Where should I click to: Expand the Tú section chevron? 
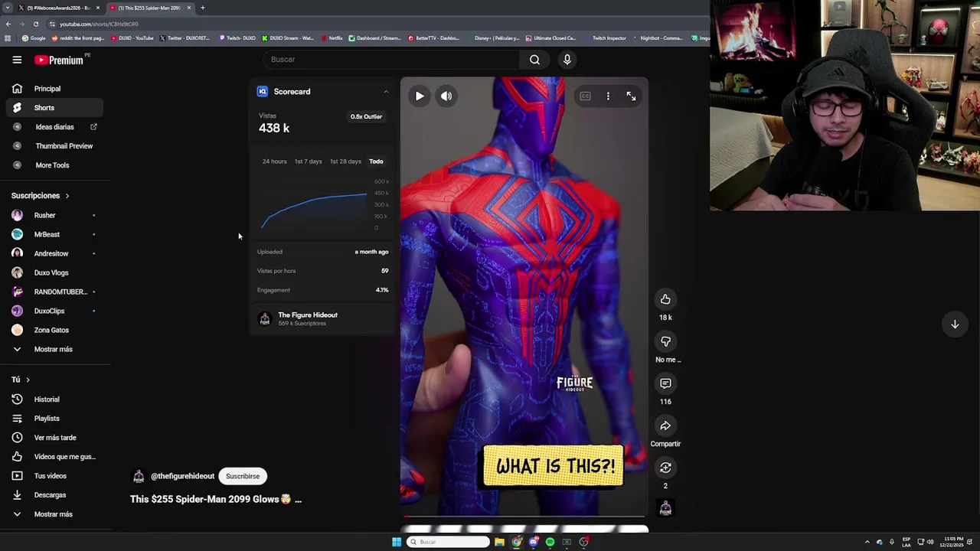tap(28, 380)
